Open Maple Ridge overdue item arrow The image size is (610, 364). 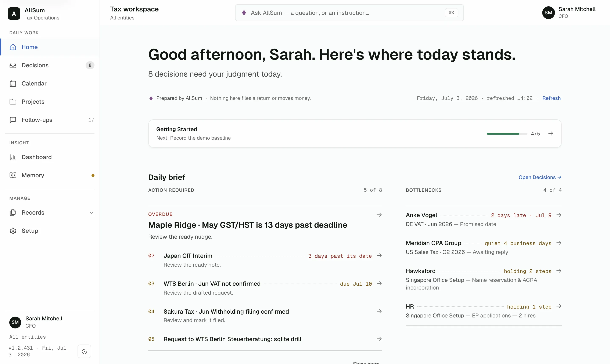click(379, 215)
